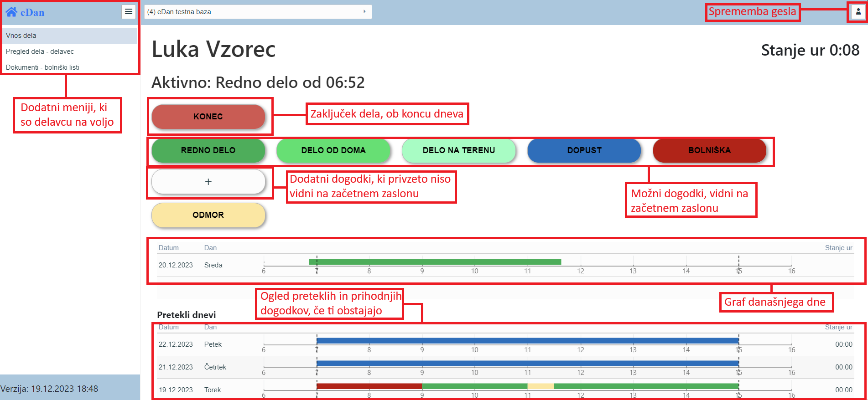Viewport: 868px width, 400px height.
Task: Click the Sreda day cell
Action: pyautogui.click(x=213, y=265)
